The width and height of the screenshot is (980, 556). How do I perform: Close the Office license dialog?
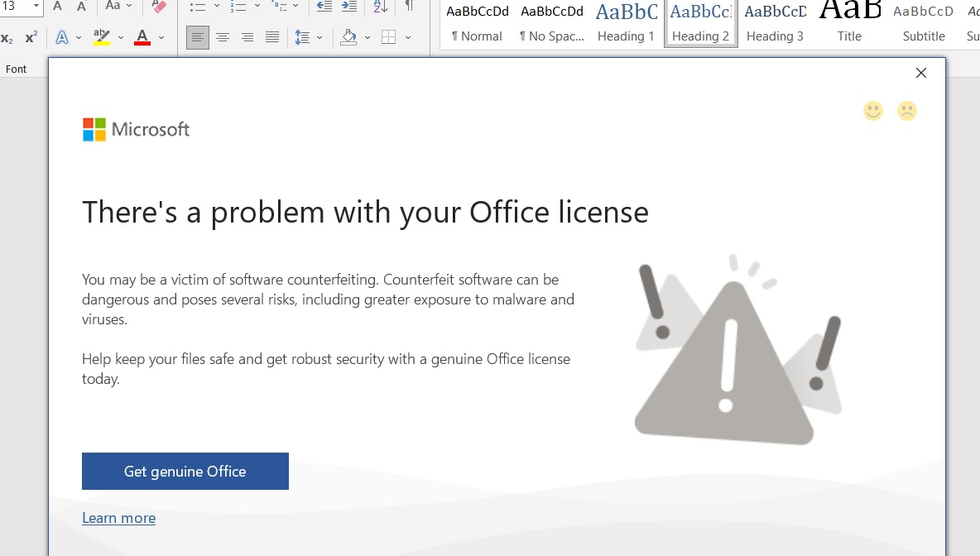click(920, 73)
